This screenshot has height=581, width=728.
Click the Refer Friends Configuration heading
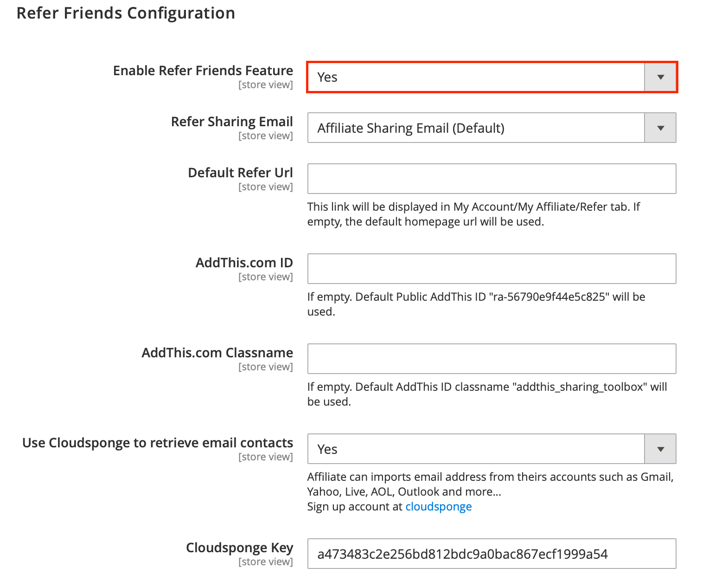coord(126,13)
